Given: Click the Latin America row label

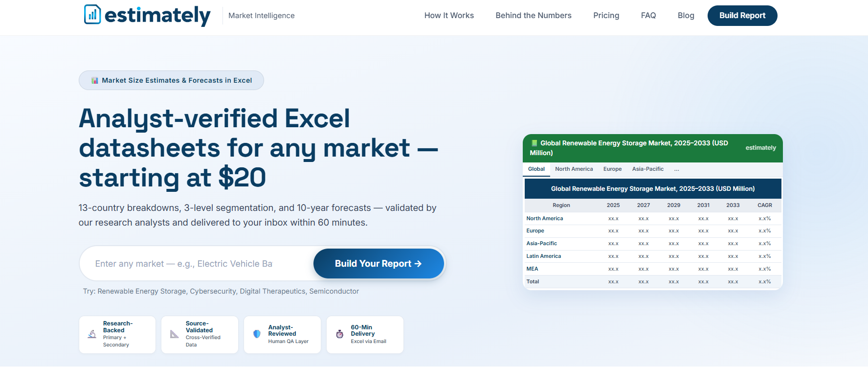Looking at the screenshot, I should [x=544, y=256].
